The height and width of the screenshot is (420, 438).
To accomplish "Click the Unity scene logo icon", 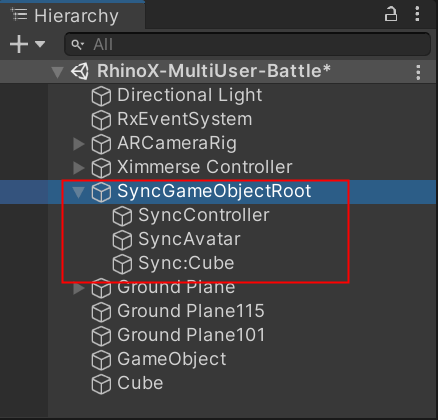I will [80, 71].
